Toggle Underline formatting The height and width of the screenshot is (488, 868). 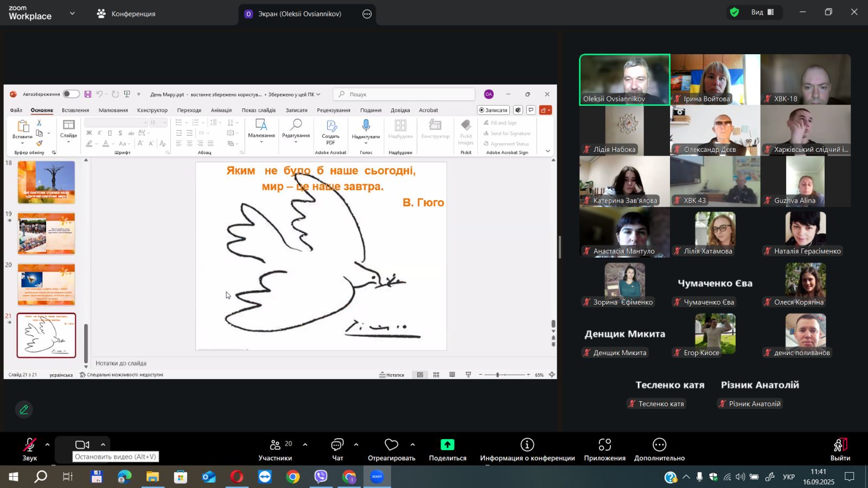pyautogui.click(x=110, y=133)
